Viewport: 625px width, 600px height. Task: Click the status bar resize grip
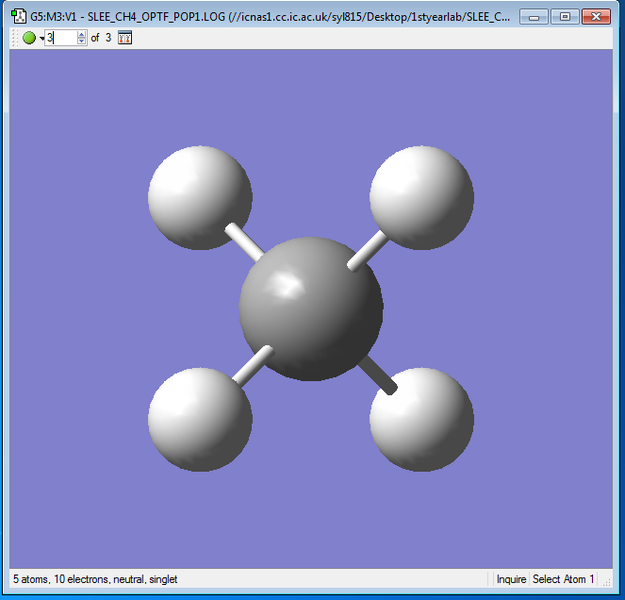click(x=606, y=582)
